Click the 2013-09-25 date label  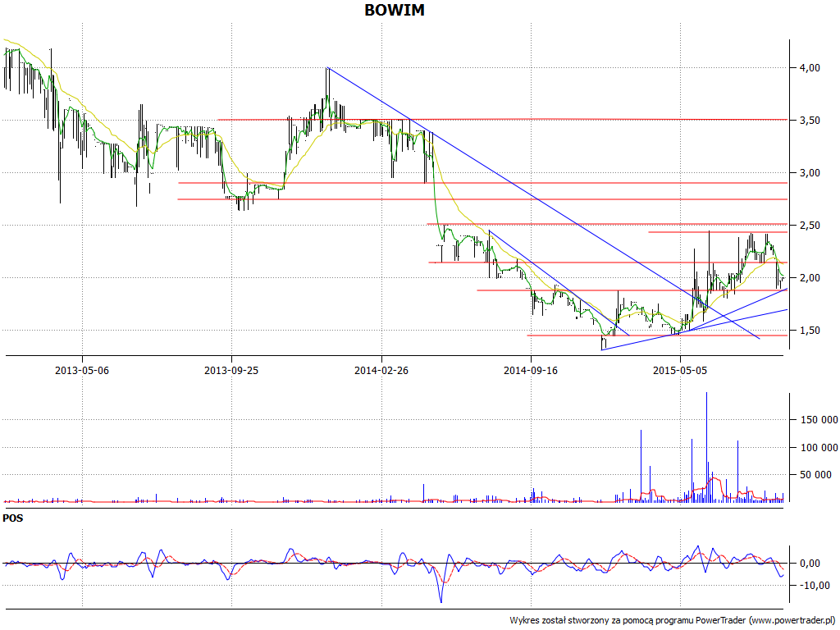coord(231,370)
